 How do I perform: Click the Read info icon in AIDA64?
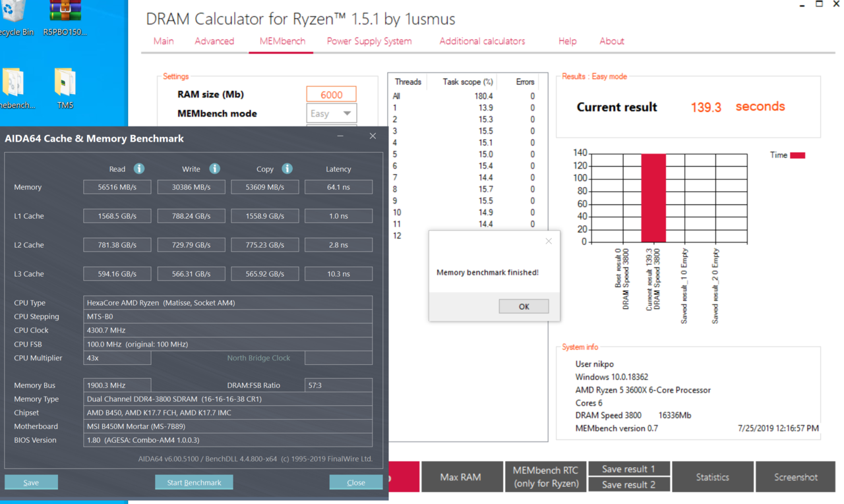[139, 169]
